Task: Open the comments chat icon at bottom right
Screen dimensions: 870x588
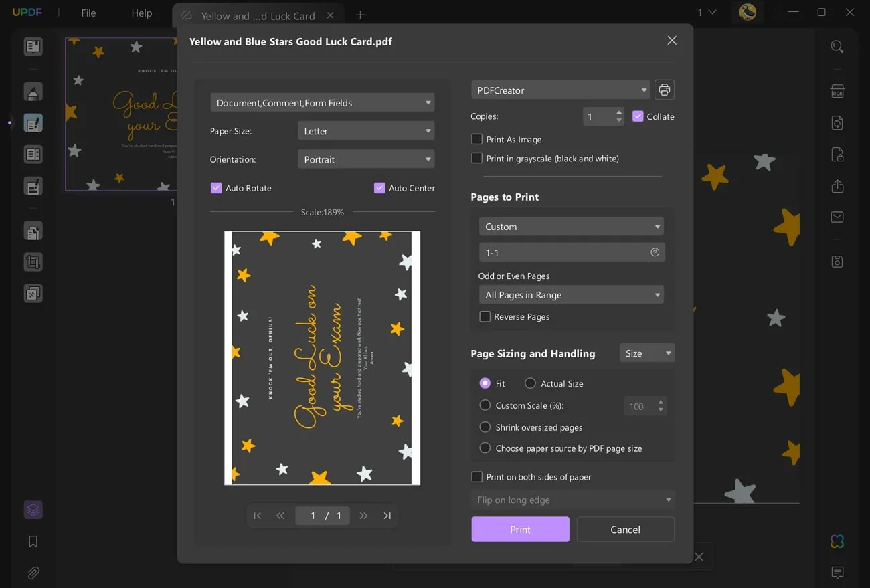Action: (837, 573)
